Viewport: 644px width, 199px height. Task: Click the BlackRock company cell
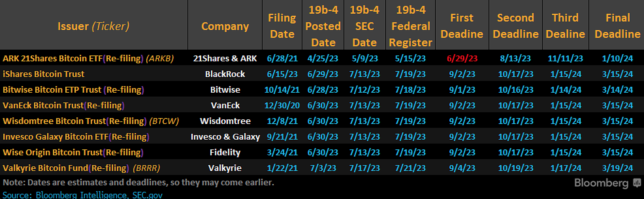click(225, 74)
